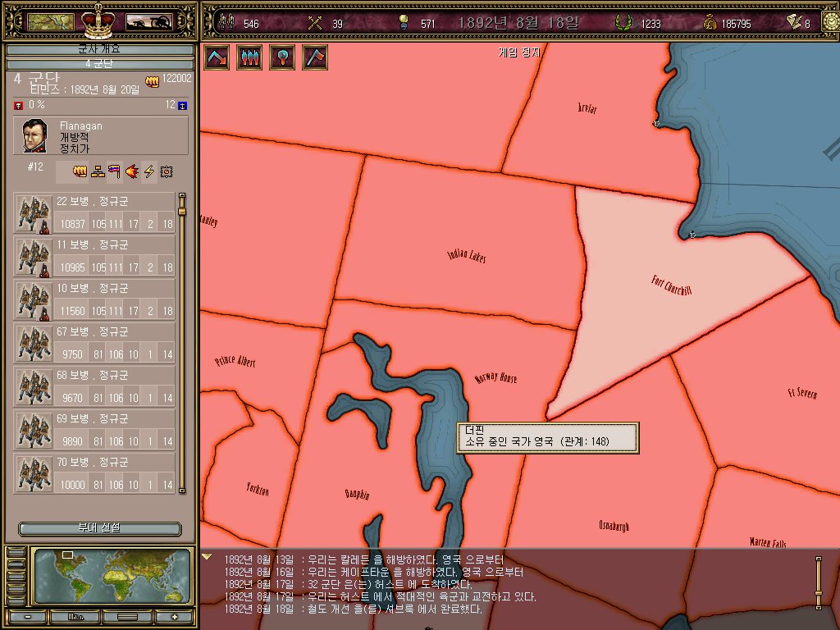Select the 22 보병 infantry division row

pyautogui.click(x=94, y=212)
